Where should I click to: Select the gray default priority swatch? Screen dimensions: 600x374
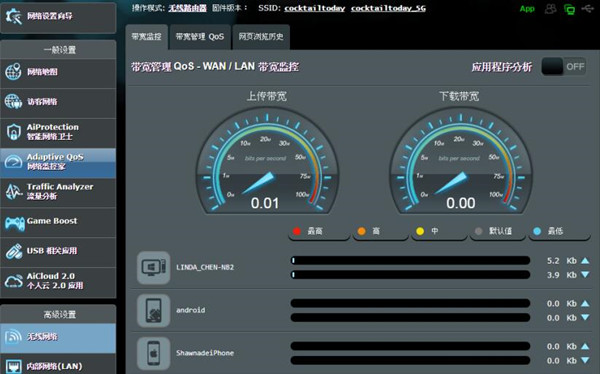pyautogui.click(x=478, y=231)
